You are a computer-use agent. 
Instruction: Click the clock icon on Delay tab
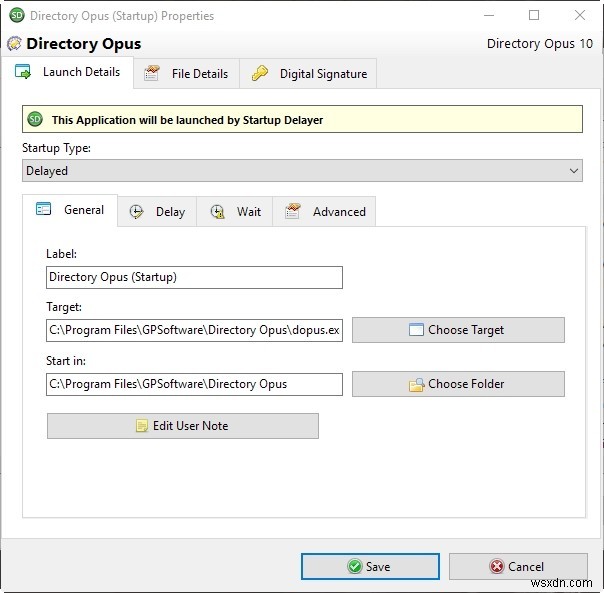coord(137,212)
